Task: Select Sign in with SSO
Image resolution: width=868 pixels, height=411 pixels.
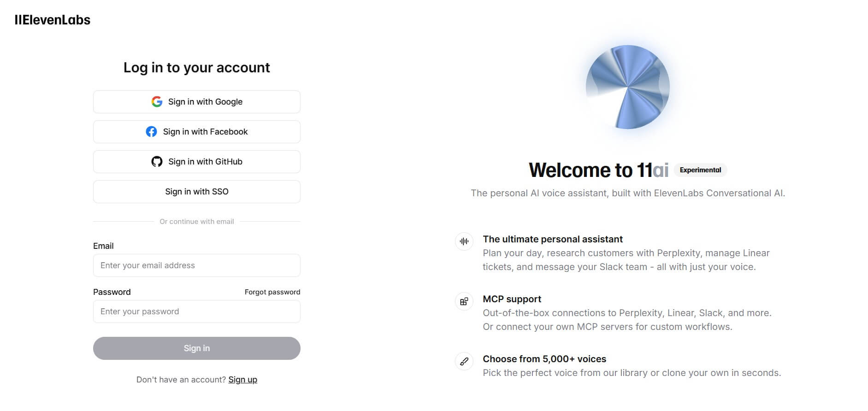Action: click(197, 192)
